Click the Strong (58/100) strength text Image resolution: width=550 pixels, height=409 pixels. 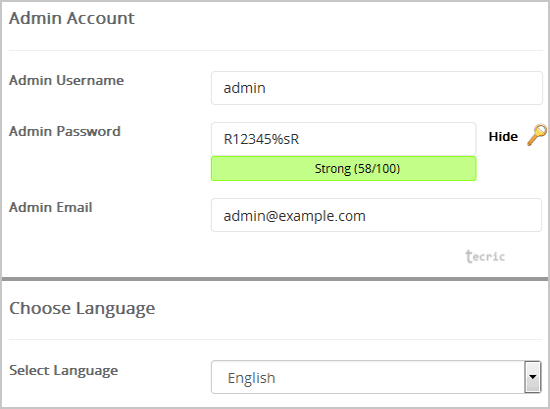coord(357,169)
